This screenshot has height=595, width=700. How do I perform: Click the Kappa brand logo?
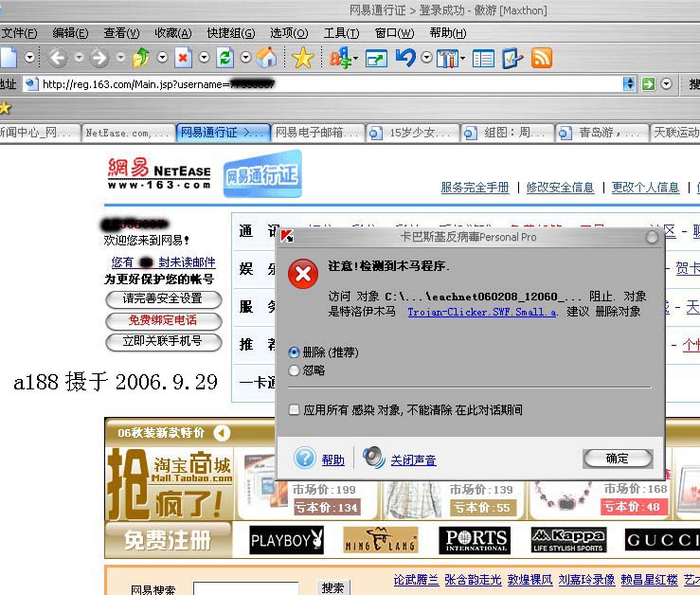point(568,540)
